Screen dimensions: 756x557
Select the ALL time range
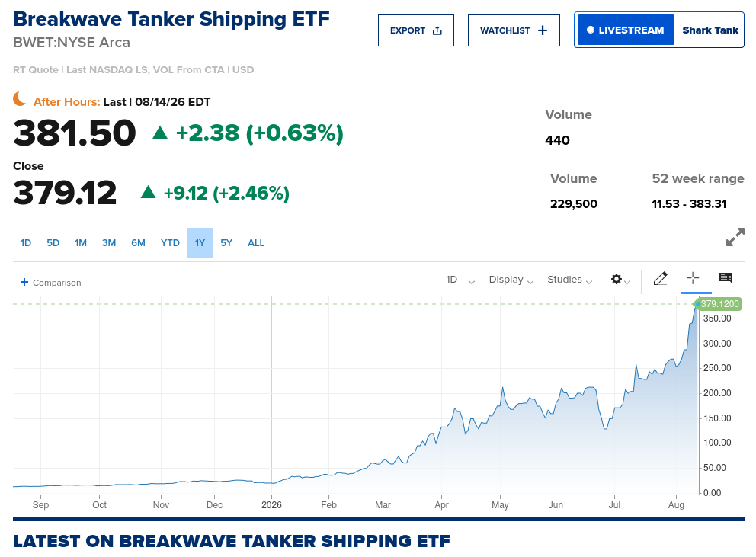click(x=256, y=243)
